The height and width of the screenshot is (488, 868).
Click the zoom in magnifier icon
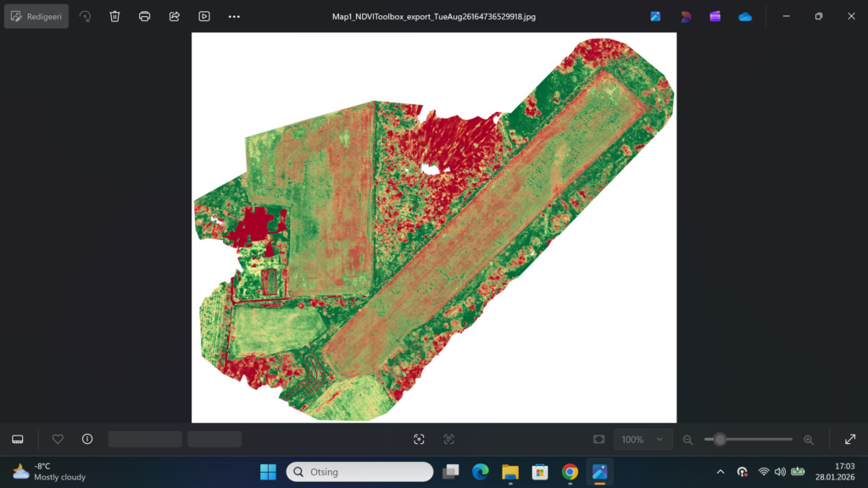click(x=808, y=440)
